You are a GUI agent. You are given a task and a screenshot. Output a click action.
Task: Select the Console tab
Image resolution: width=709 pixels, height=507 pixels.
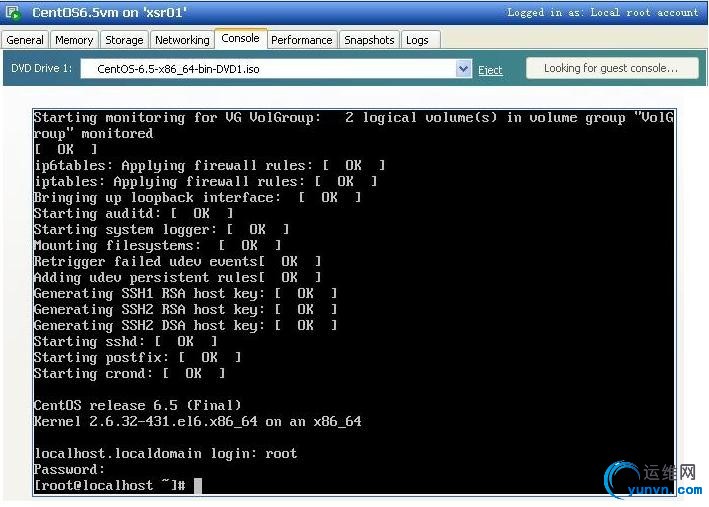tap(241, 38)
